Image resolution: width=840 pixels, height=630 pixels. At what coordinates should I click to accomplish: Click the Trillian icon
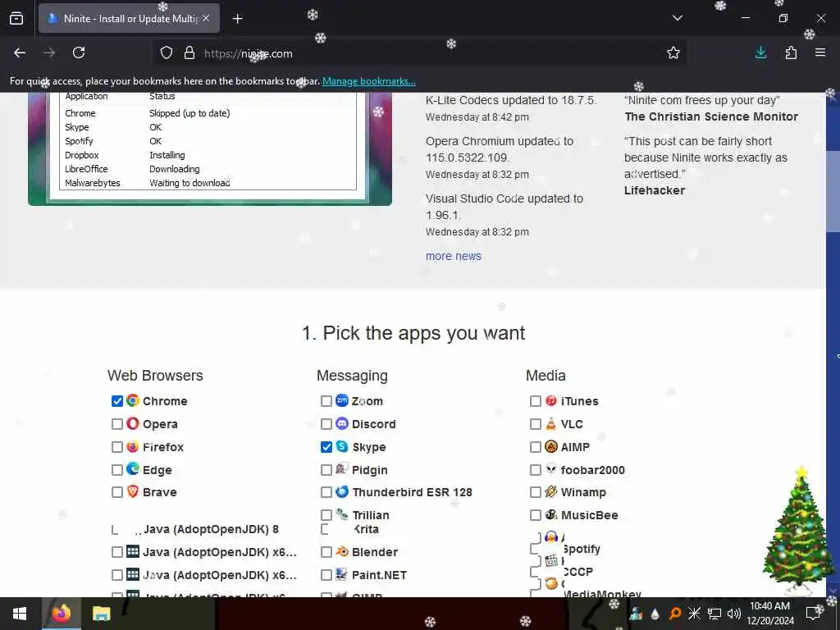click(342, 515)
